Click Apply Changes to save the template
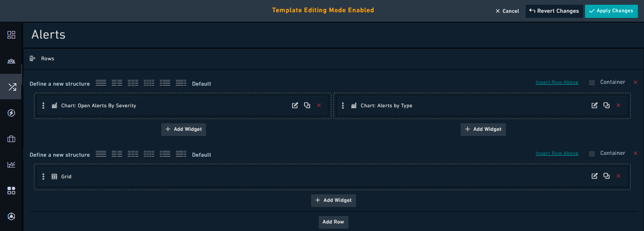Screen dimensions: 644x231 pos(611,11)
